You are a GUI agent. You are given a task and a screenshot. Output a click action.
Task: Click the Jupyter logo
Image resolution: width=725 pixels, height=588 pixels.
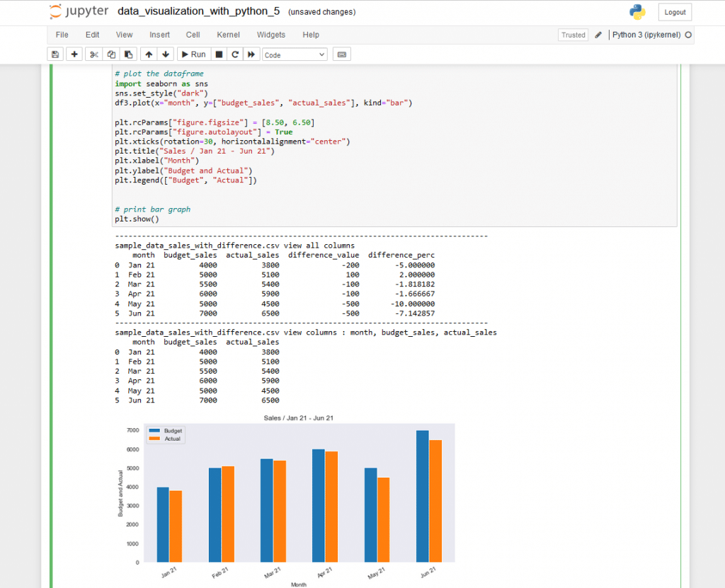(x=79, y=11)
